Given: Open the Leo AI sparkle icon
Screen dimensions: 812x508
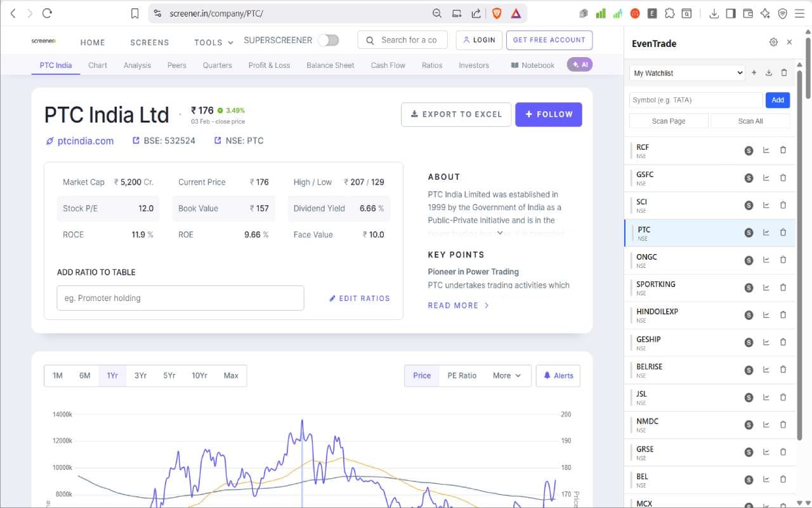Looking at the screenshot, I should click(765, 13).
